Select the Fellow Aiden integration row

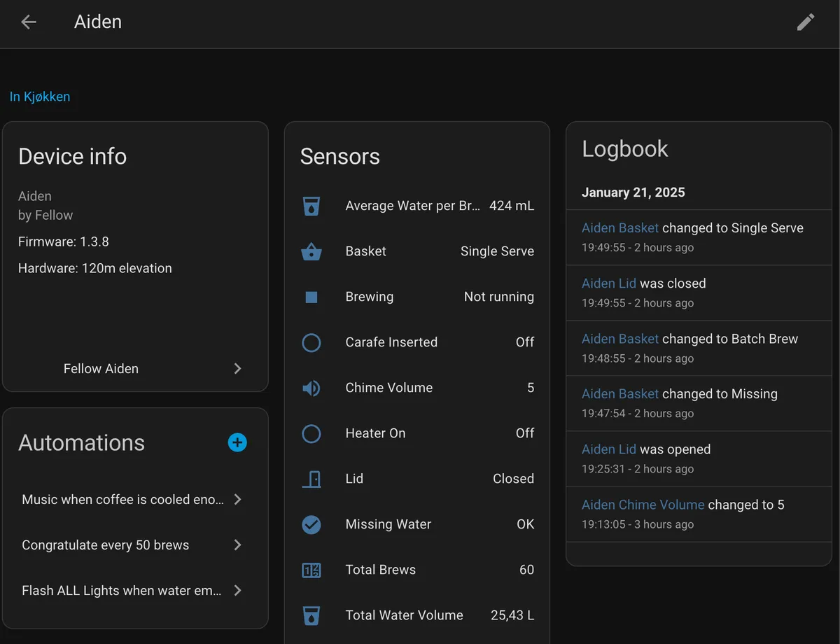tap(135, 368)
